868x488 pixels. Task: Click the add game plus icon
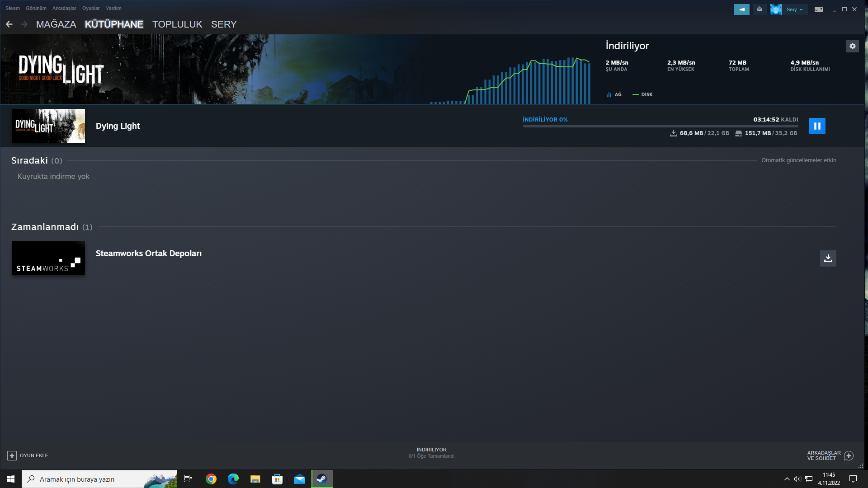(x=12, y=455)
